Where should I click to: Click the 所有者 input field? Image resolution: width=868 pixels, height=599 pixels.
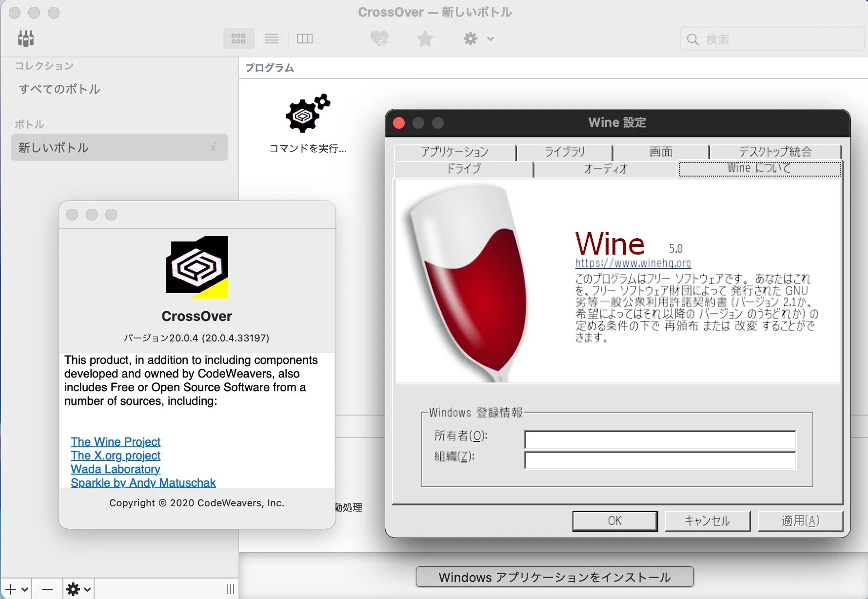[660, 439]
